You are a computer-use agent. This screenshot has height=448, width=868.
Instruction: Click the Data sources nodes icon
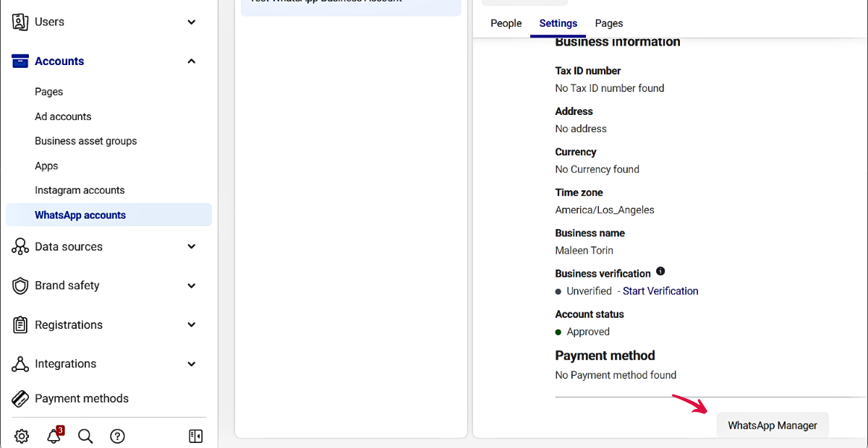20,246
